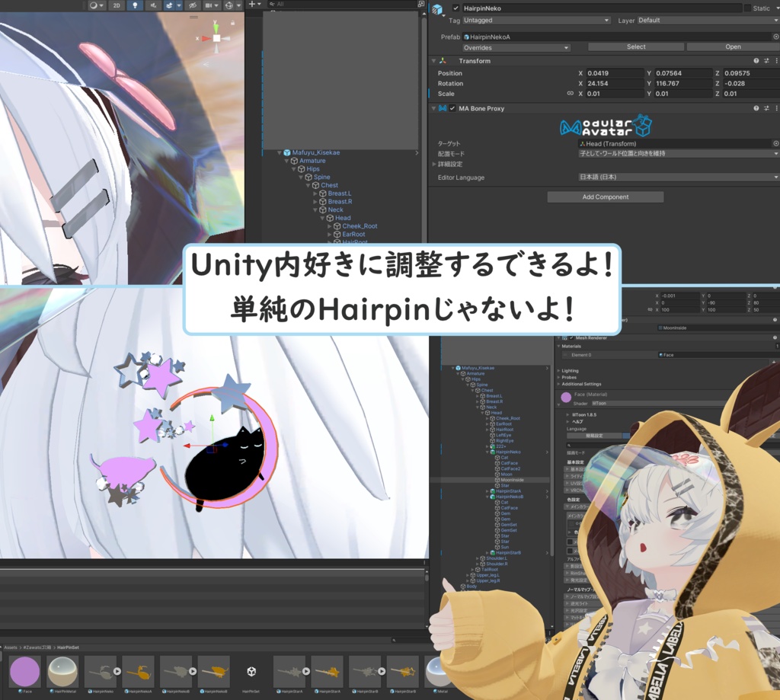Screen dimensions: 780x700
Task: Toggle the scene gizmo lock icon
Action: point(232,23)
